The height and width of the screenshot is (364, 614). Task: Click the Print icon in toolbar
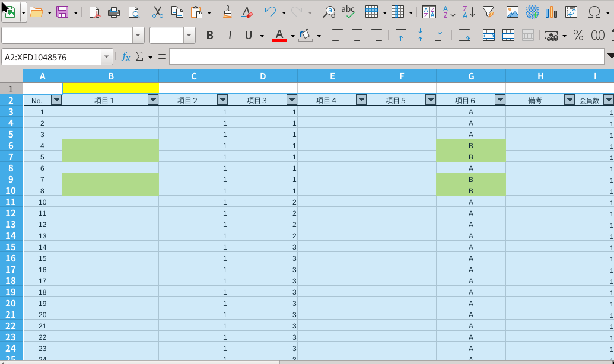[114, 12]
